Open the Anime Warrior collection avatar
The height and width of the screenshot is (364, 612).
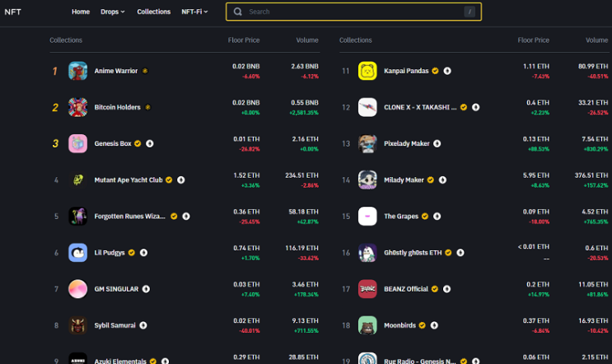(77, 71)
